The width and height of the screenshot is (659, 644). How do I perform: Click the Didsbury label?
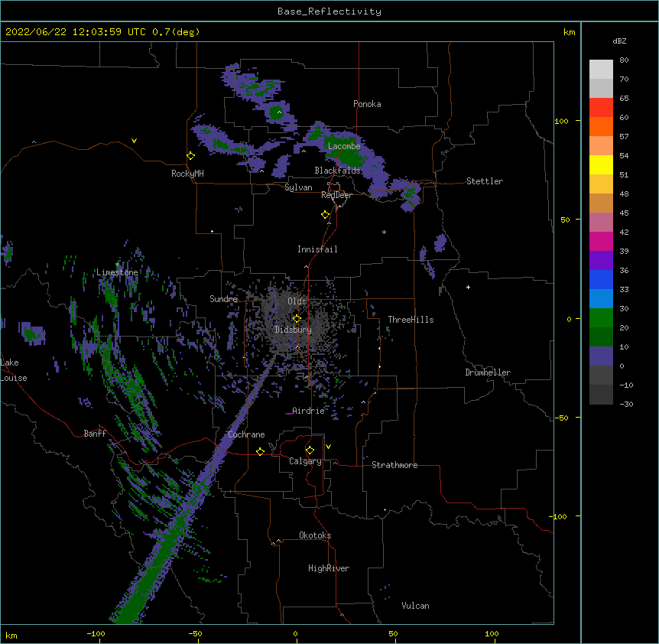(x=294, y=330)
